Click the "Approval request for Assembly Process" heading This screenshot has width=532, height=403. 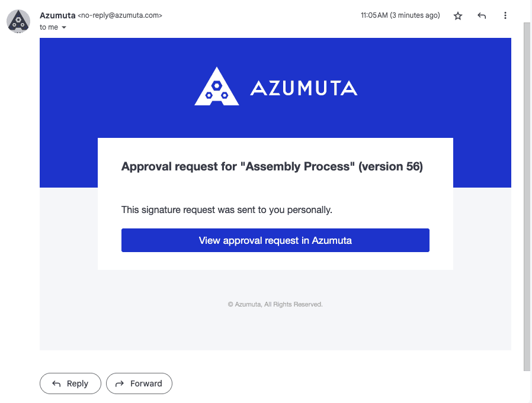(x=272, y=167)
